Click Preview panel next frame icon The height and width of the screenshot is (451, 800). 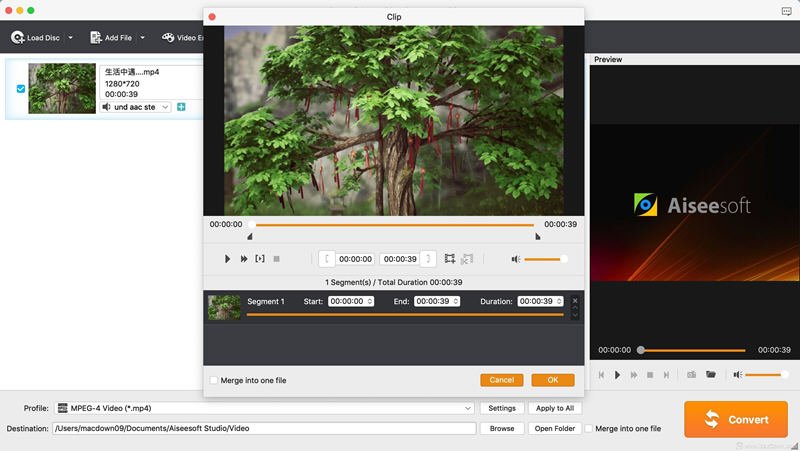[x=666, y=375]
